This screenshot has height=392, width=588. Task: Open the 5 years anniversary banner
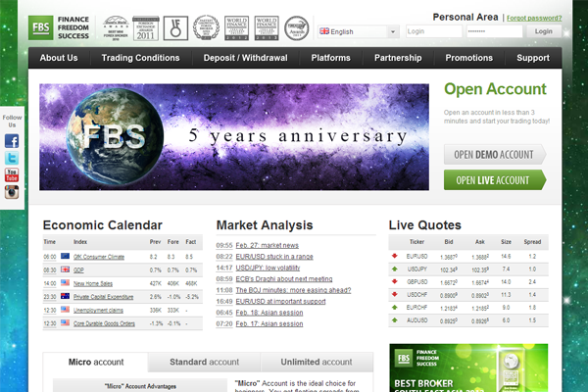[234, 137]
